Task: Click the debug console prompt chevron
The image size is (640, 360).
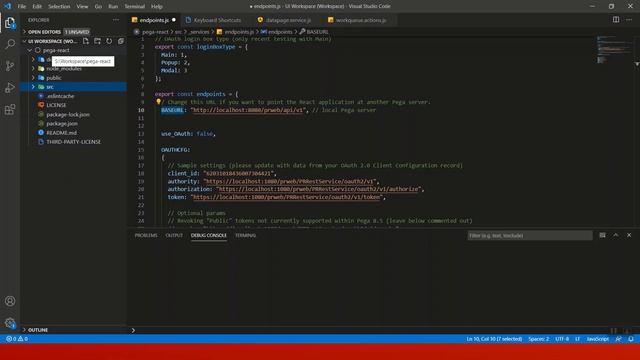Action: pyautogui.click(x=133, y=330)
